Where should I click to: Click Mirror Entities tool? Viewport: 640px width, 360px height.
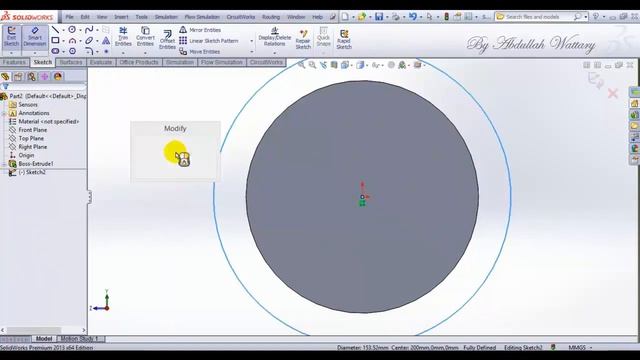[200, 30]
